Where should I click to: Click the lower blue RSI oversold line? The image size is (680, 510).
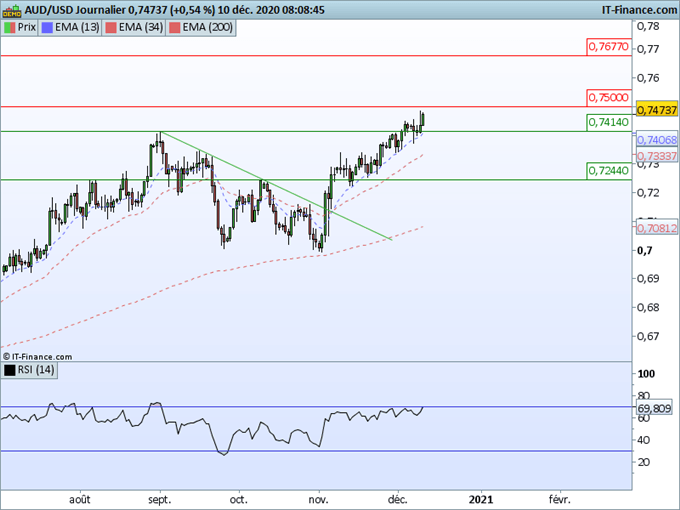316,451
